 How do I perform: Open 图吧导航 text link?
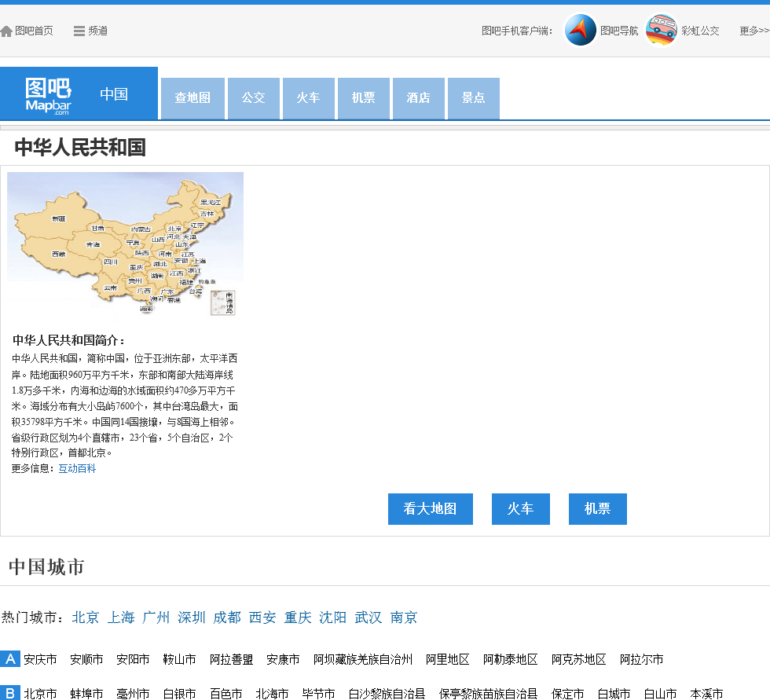click(x=619, y=31)
